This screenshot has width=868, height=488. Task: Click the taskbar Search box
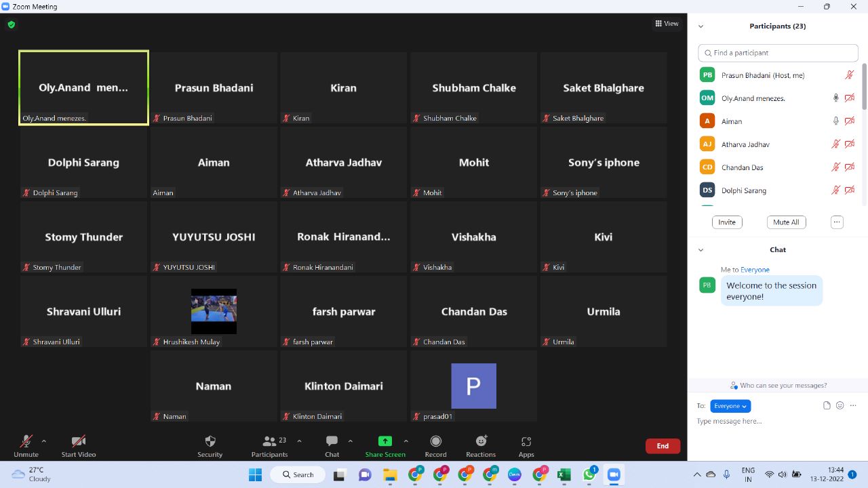[298, 475]
